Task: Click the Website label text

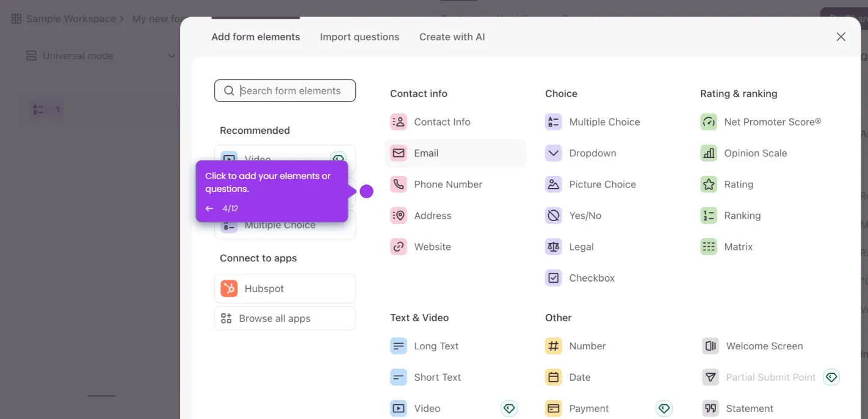Action: [432, 246]
